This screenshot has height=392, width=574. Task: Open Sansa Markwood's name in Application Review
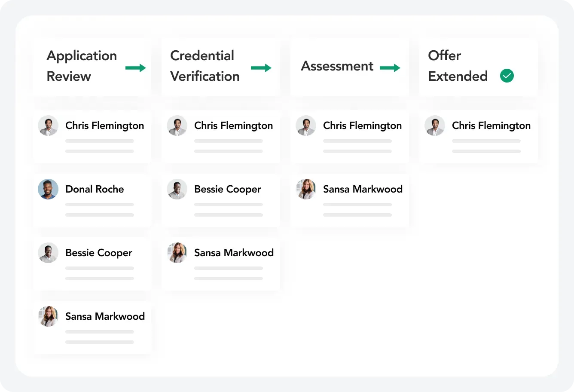[105, 316]
